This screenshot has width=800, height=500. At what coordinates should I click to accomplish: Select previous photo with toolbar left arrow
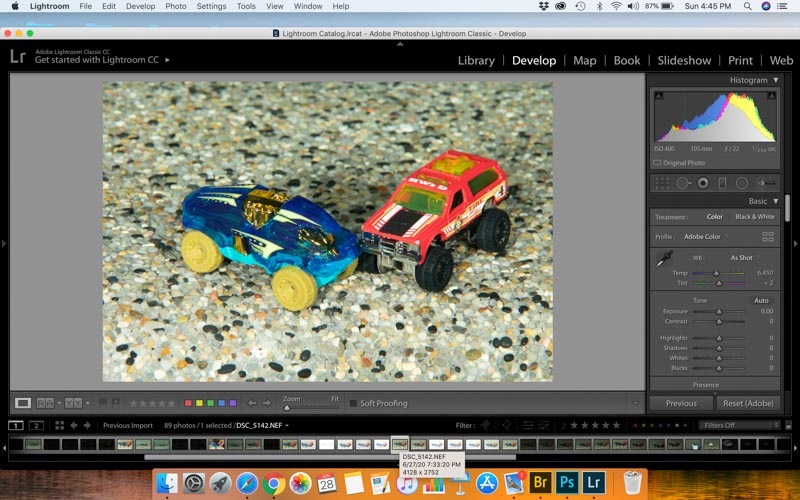(x=252, y=403)
